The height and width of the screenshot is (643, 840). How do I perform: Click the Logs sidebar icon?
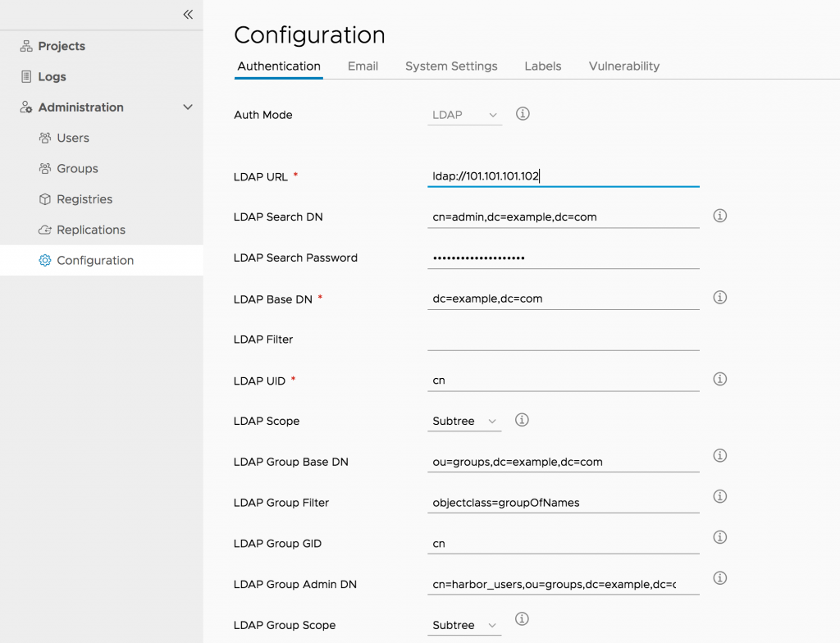pos(26,76)
